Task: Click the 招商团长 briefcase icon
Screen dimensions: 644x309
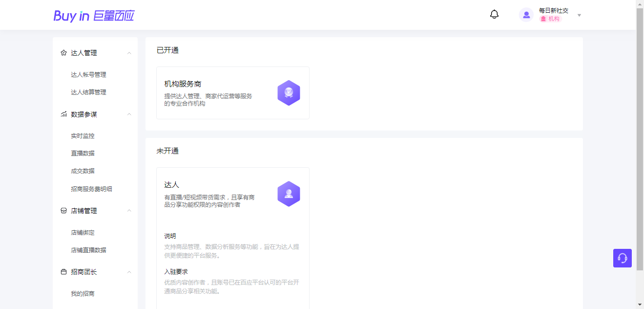Action: 63,272
